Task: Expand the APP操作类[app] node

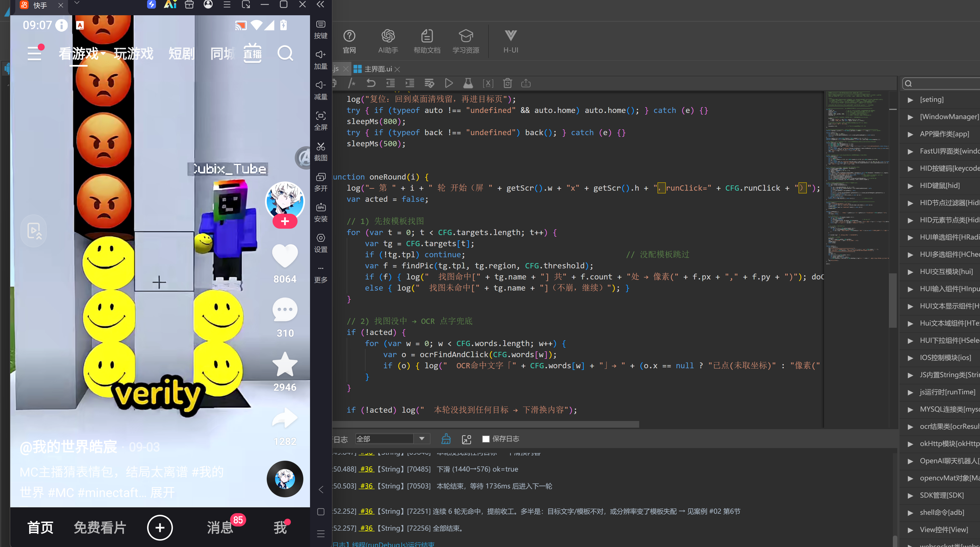Action: pos(910,134)
